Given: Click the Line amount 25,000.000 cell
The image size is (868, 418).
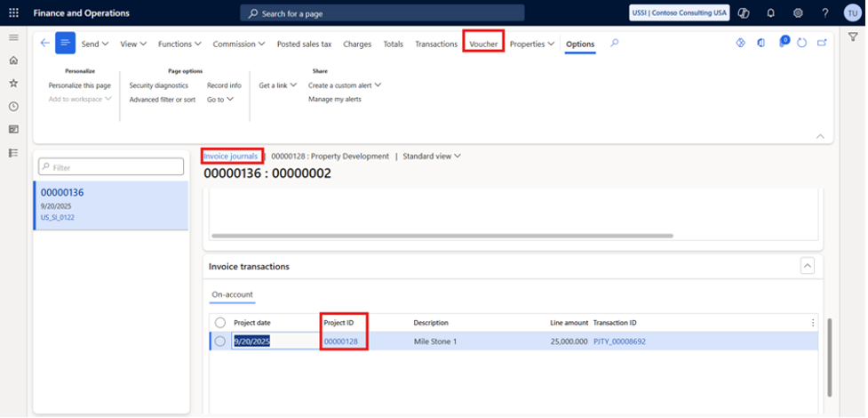Looking at the screenshot, I should tap(569, 342).
